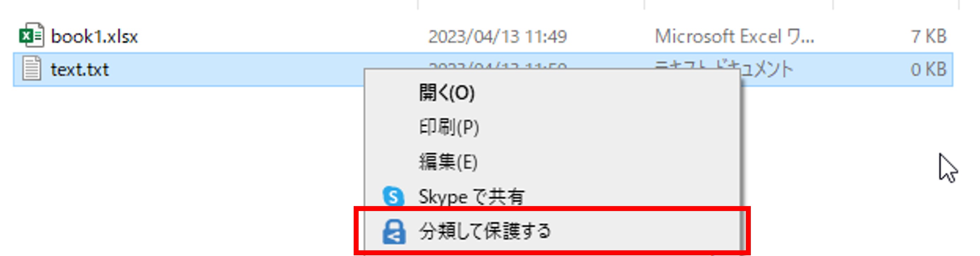Select the book1.xlsx file name
This screenshot has height=256, width=980.
pos(94,36)
